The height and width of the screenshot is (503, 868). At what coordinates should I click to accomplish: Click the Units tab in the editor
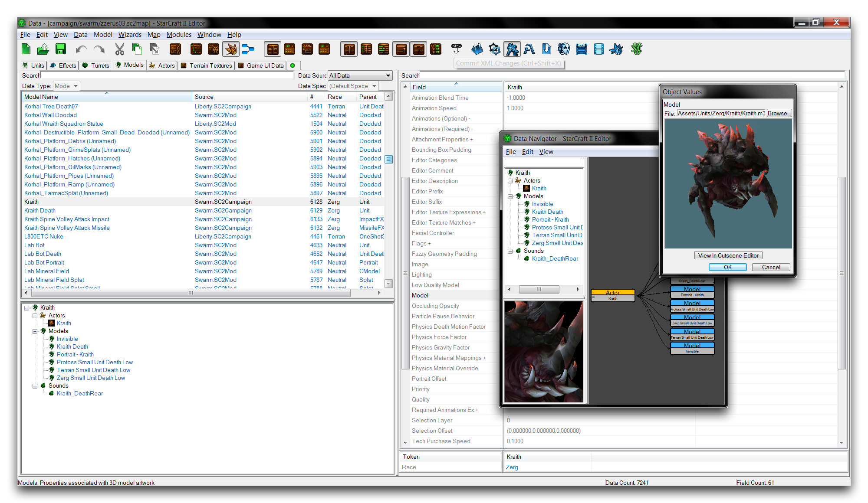point(35,65)
